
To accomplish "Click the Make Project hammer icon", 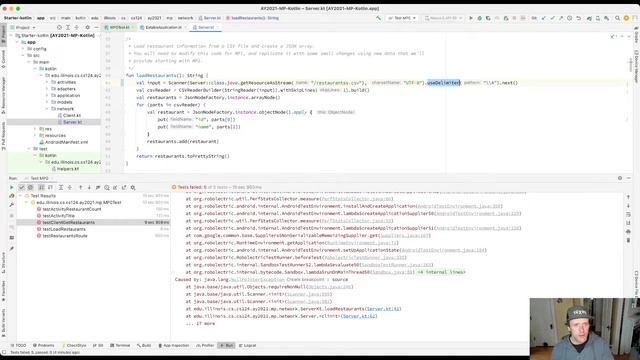I will click(378, 18).
